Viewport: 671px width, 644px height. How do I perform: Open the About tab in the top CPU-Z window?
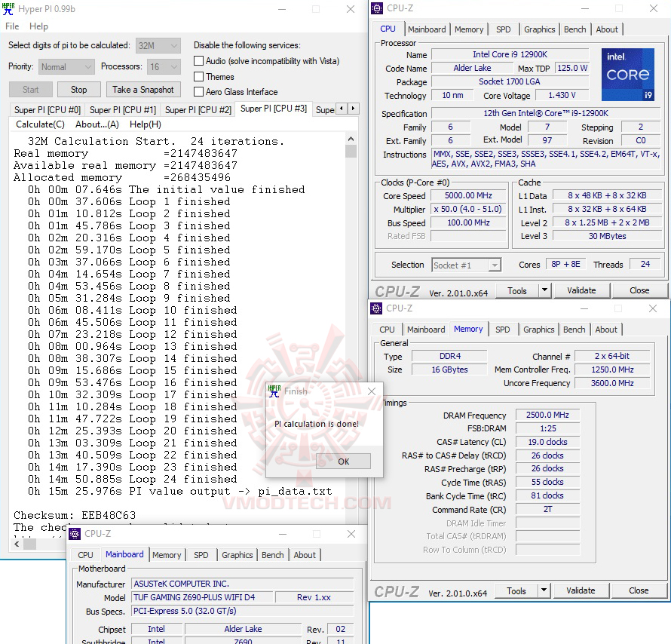pos(607,29)
